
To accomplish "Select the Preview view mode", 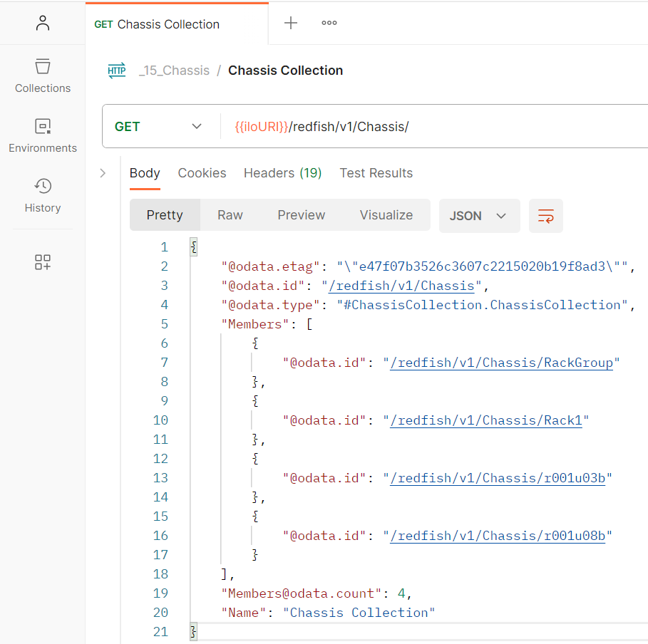I will (301, 215).
